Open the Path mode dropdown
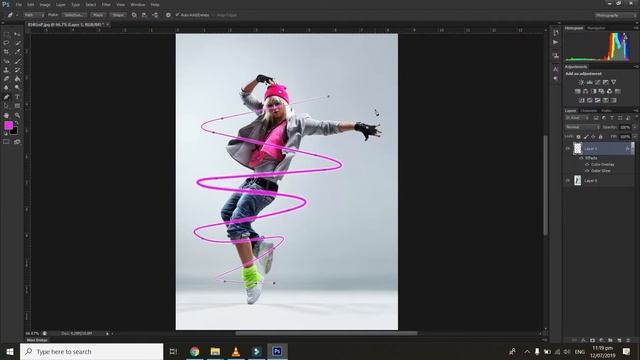640x360 pixels. tap(34, 15)
